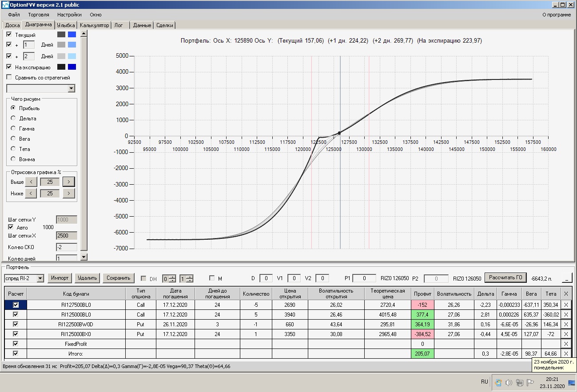Toggle the Авто grid step checkbox

pos(11,227)
